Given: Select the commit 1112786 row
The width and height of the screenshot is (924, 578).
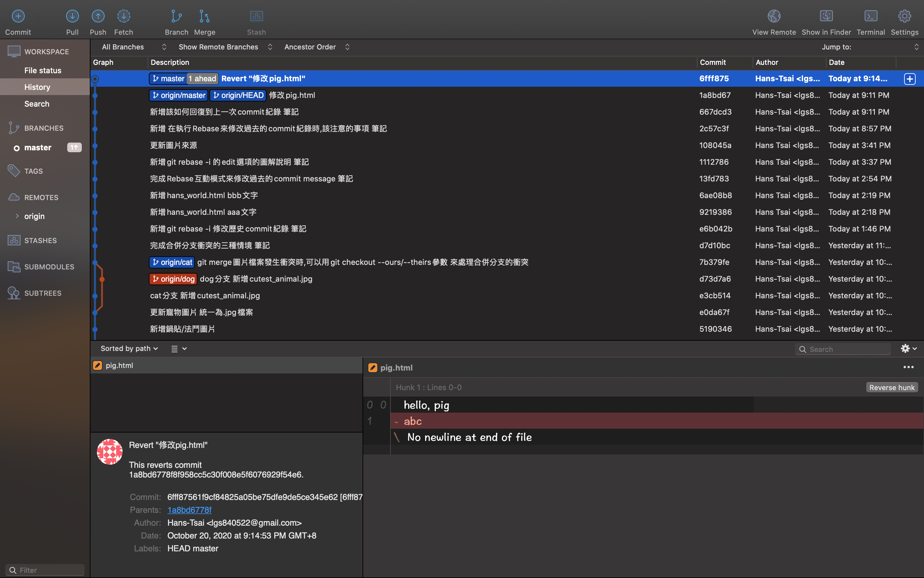Looking at the screenshot, I should [507, 162].
